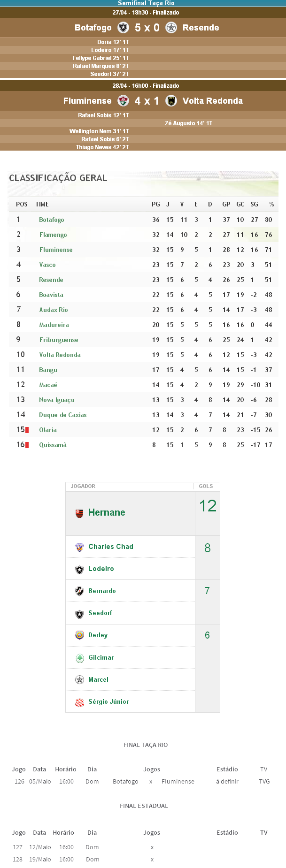286x868 pixels.
Task: Click the Fluminense crest in the semifinal score
Action: click(123, 101)
